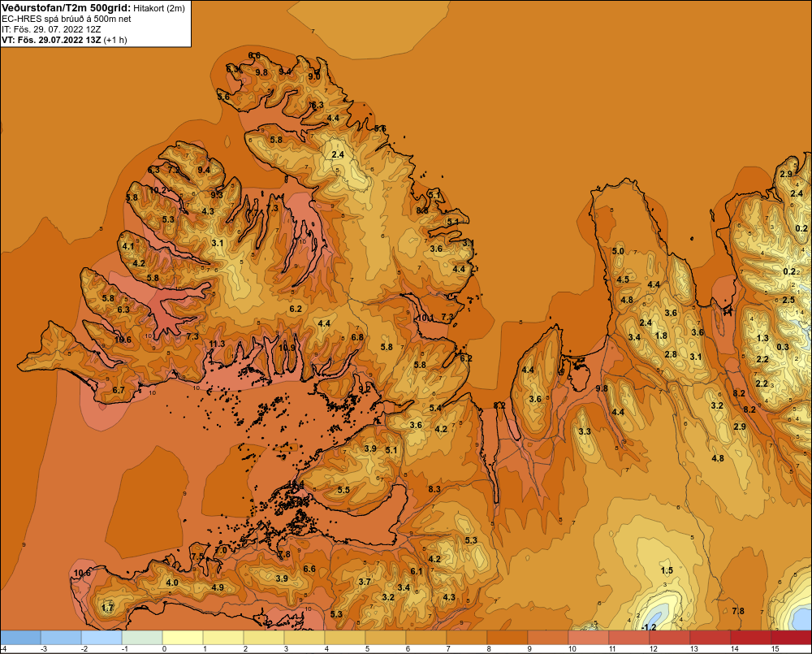Click the '5.0' temperature value
812x654 pixels.
point(618,251)
